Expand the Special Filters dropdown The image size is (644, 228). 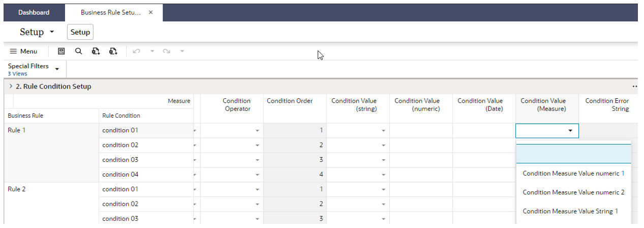(57, 69)
